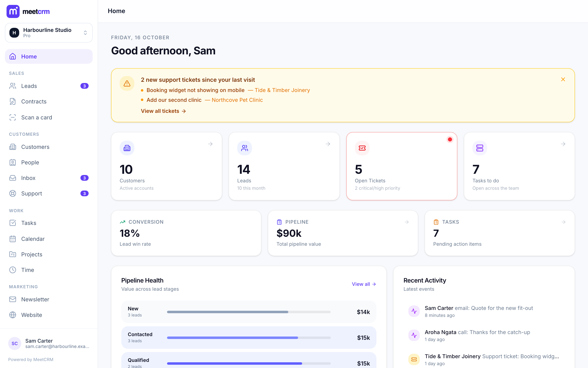Open the Inbox sidebar item
The height and width of the screenshot is (368, 588).
click(x=49, y=178)
